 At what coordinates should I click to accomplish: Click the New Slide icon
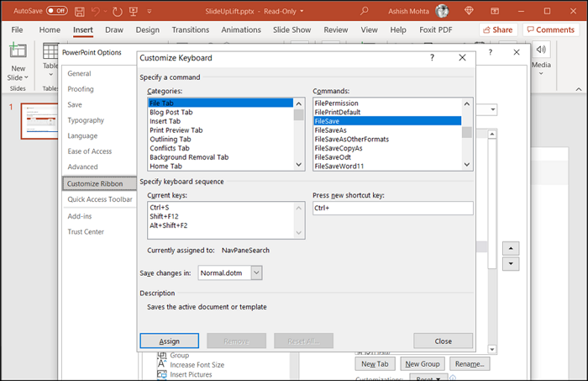coord(18,50)
